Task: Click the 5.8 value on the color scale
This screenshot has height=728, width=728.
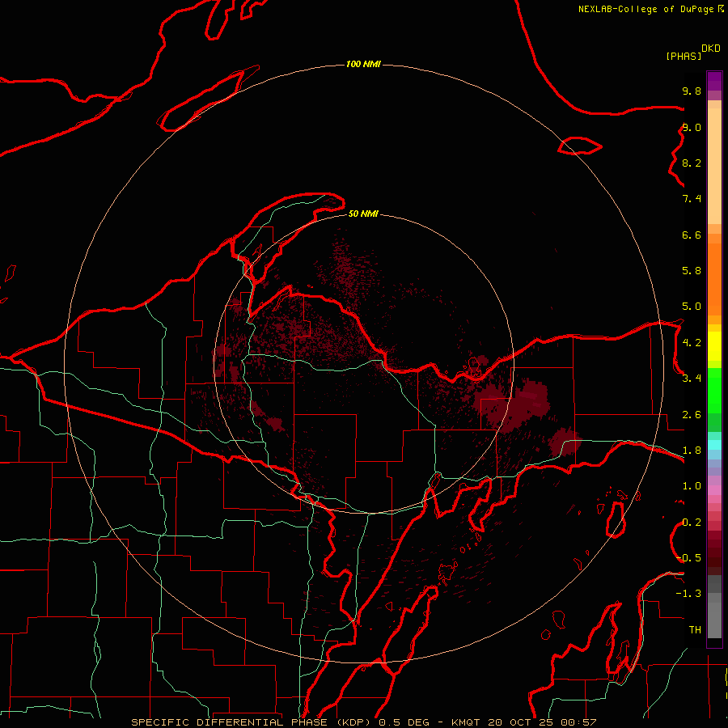Action: (x=692, y=271)
